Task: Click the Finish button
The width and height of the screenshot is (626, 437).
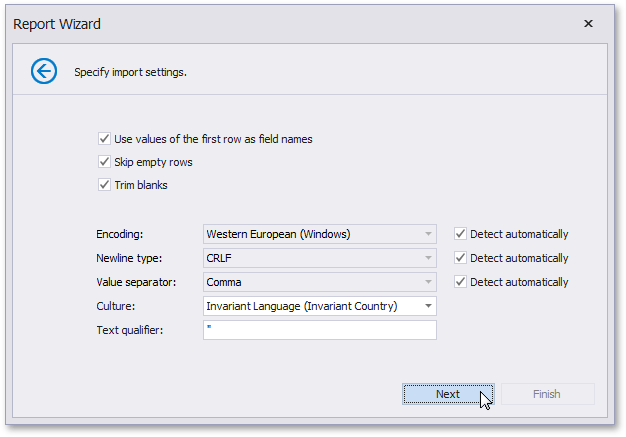Action: 546,394
